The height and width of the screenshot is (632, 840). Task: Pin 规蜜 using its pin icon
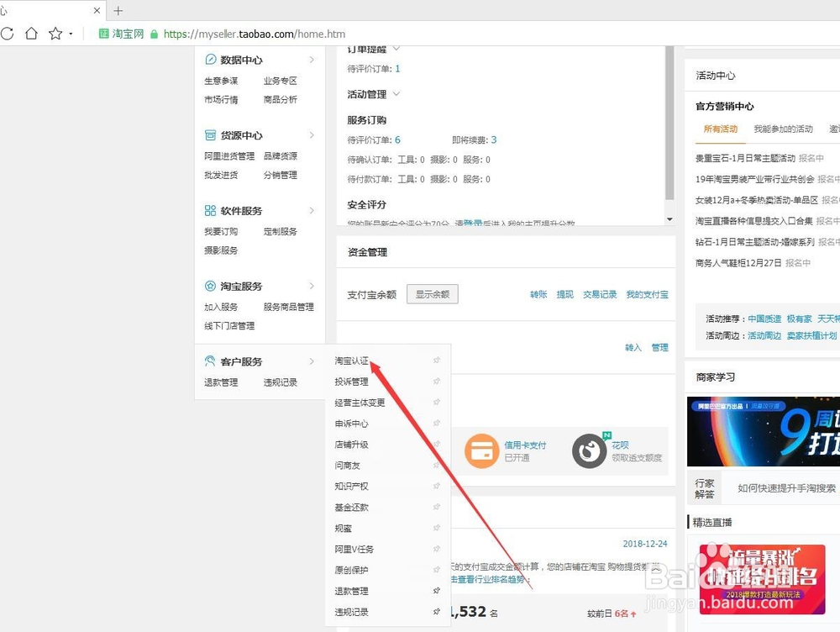pyautogui.click(x=437, y=528)
